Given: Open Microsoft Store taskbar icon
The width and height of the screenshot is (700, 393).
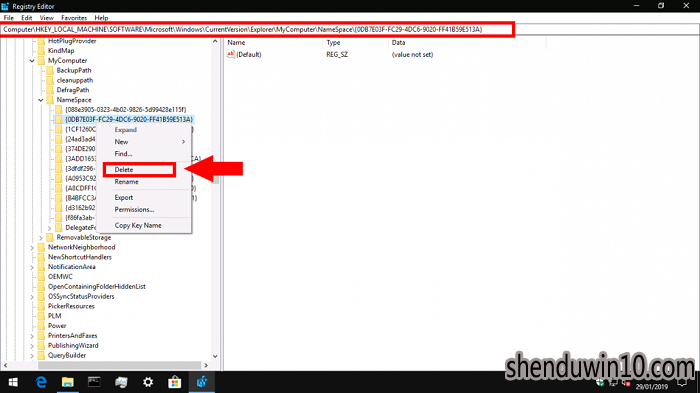Looking at the screenshot, I should tap(175, 382).
